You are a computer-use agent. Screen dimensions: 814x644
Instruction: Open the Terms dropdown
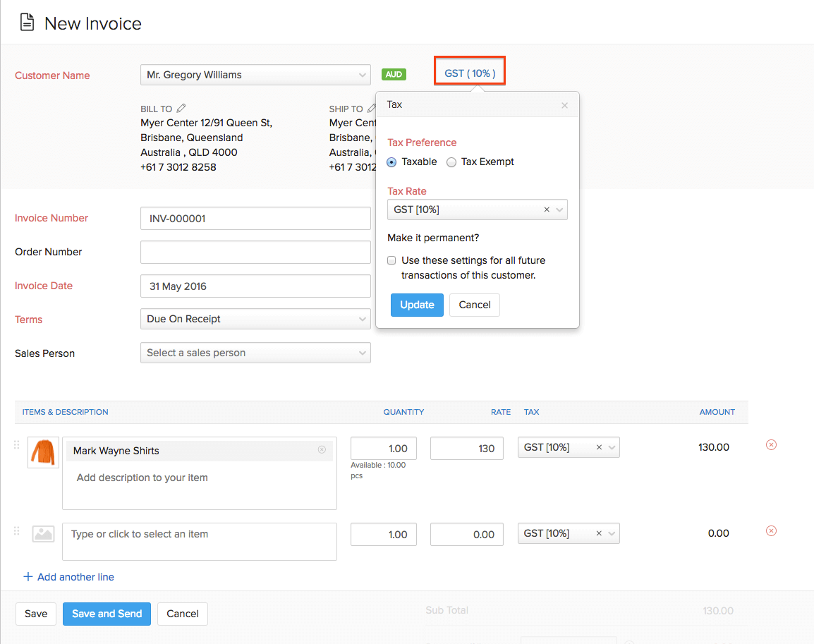coord(255,319)
